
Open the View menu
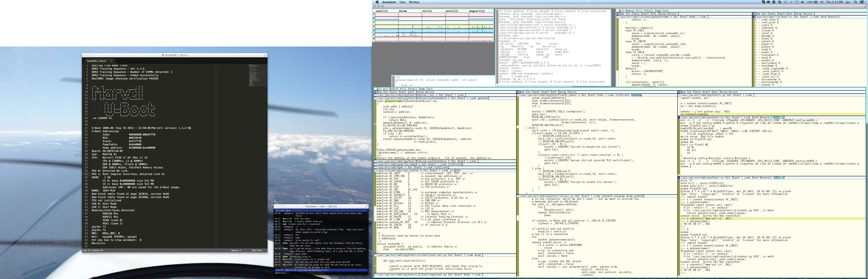[x=402, y=2]
